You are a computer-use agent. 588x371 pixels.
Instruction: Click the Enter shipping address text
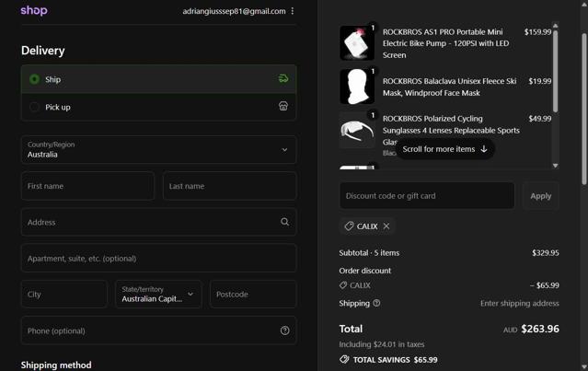[x=519, y=303]
